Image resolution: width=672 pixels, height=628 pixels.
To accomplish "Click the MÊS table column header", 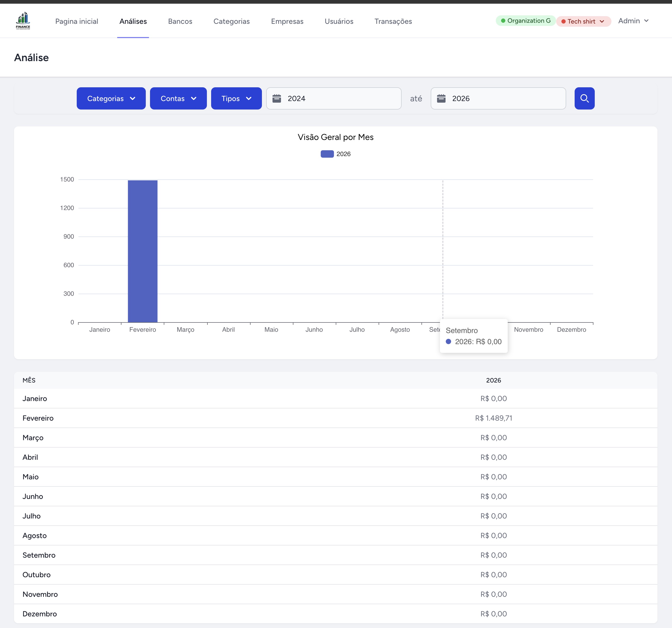I will pyautogui.click(x=29, y=381).
